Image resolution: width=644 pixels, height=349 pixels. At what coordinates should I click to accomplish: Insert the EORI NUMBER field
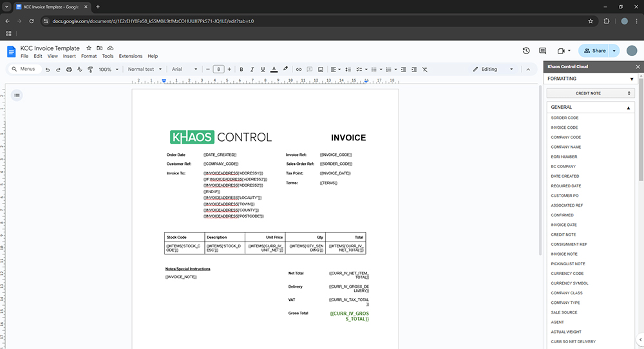click(x=564, y=157)
